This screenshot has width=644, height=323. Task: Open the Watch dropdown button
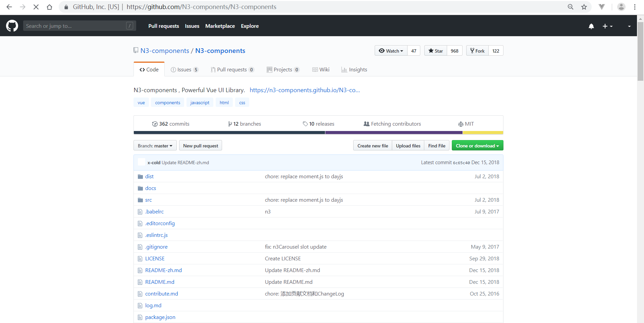(x=391, y=51)
